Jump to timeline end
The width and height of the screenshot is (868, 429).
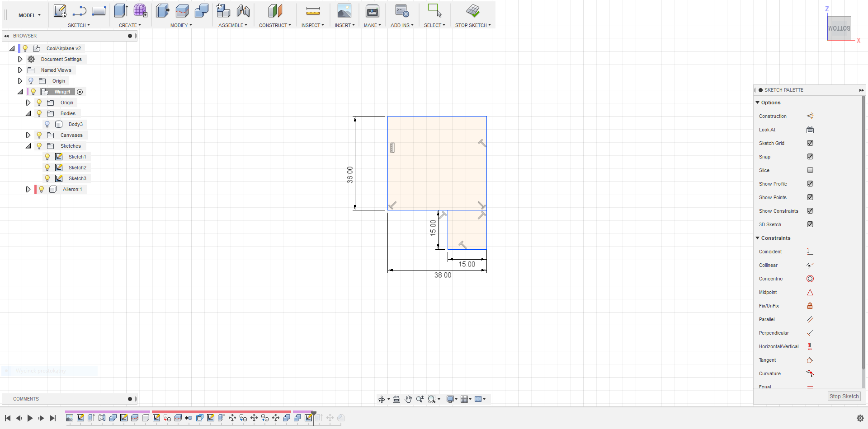pos(53,418)
